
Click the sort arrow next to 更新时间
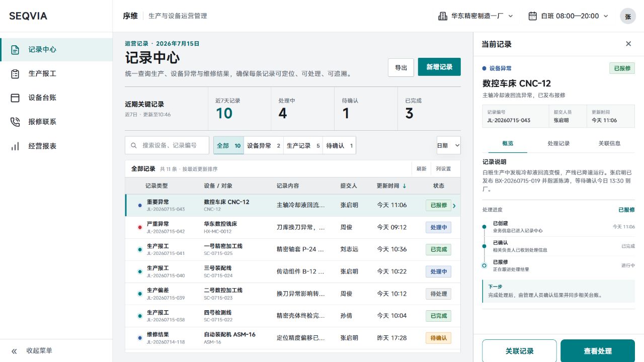click(405, 186)
